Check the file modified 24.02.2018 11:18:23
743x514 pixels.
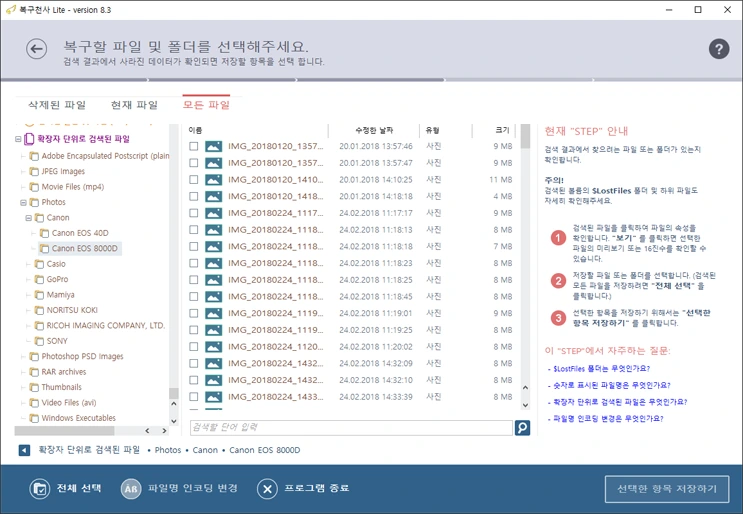[x=194, y=263]
